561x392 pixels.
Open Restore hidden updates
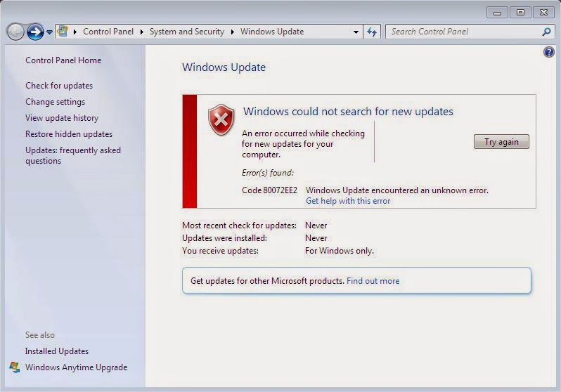pos(69,134)
